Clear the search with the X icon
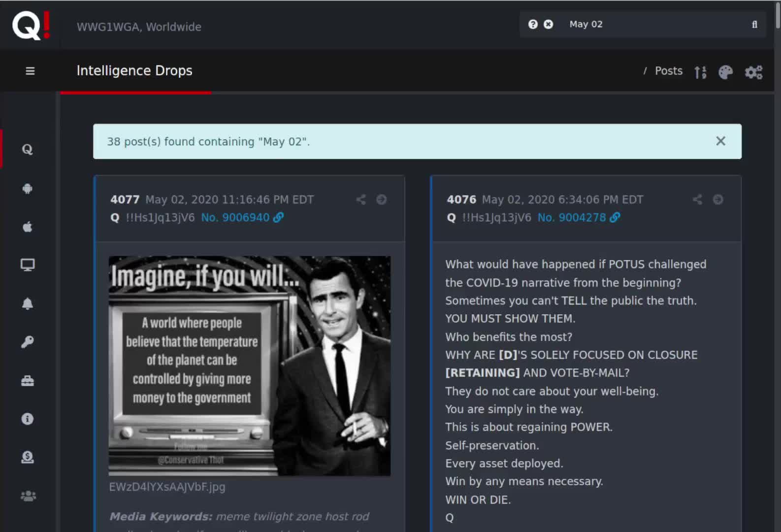 click(548, 24)
